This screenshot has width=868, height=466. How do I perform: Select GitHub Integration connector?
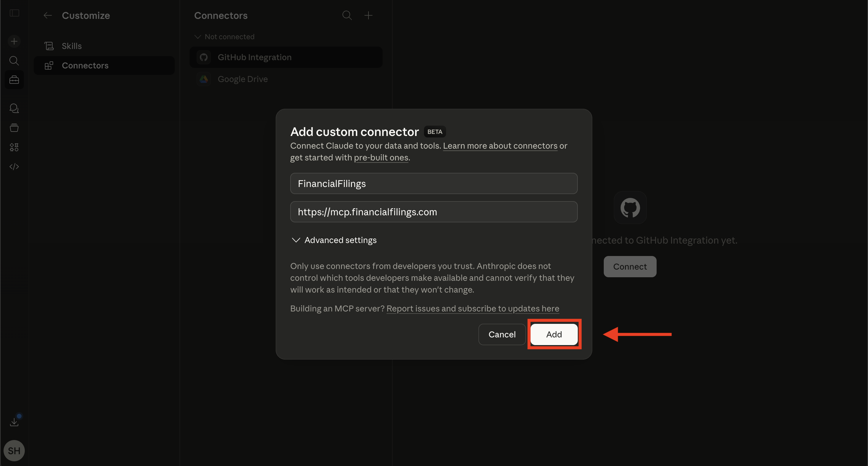pos(286,57)
